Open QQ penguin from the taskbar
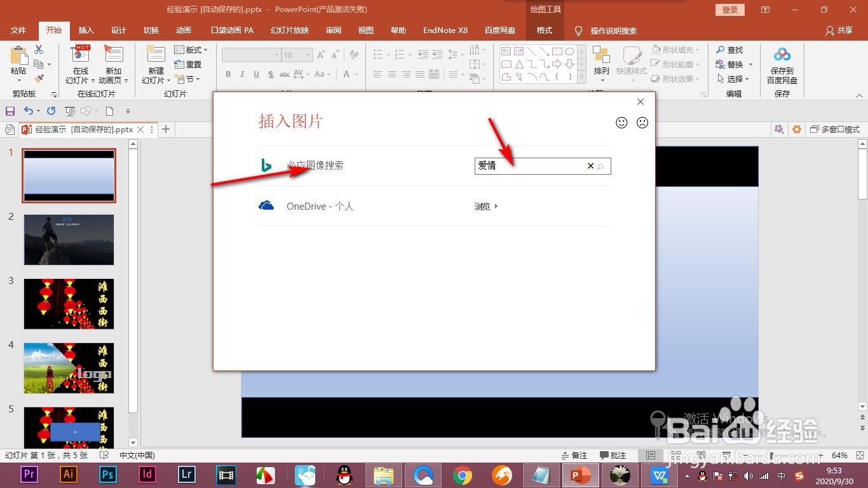Screen dimensions: 868x488 coord(344,475)
